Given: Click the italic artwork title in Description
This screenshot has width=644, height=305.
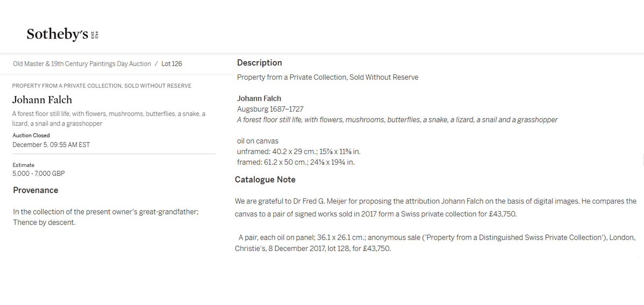Looking at the screenshot, I should [397, 120].
